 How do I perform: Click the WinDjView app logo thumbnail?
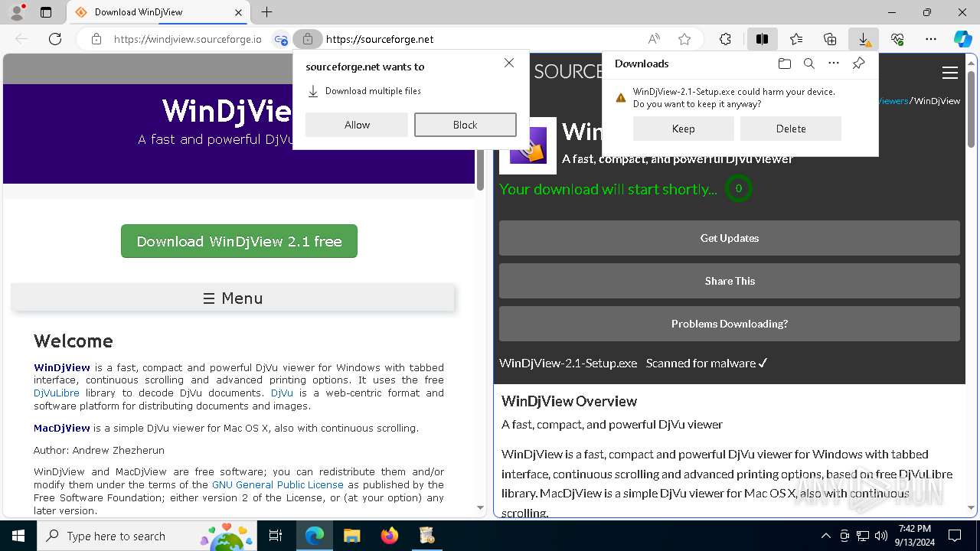click(528, 145)
